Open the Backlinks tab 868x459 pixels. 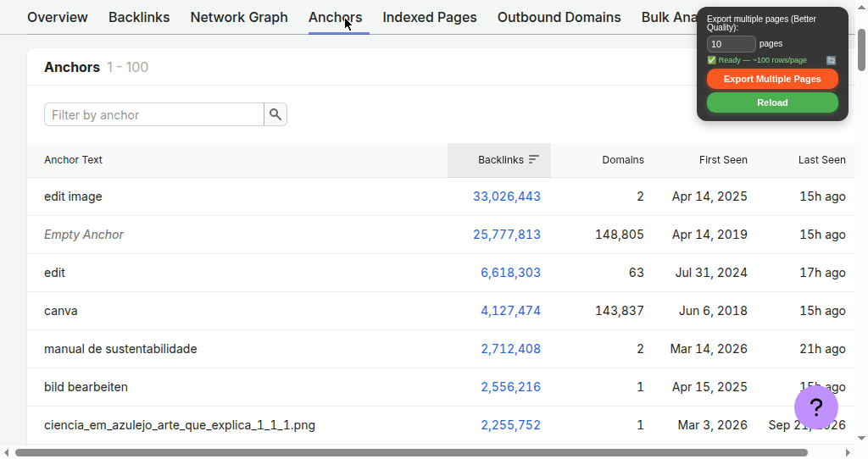[139, 17]
